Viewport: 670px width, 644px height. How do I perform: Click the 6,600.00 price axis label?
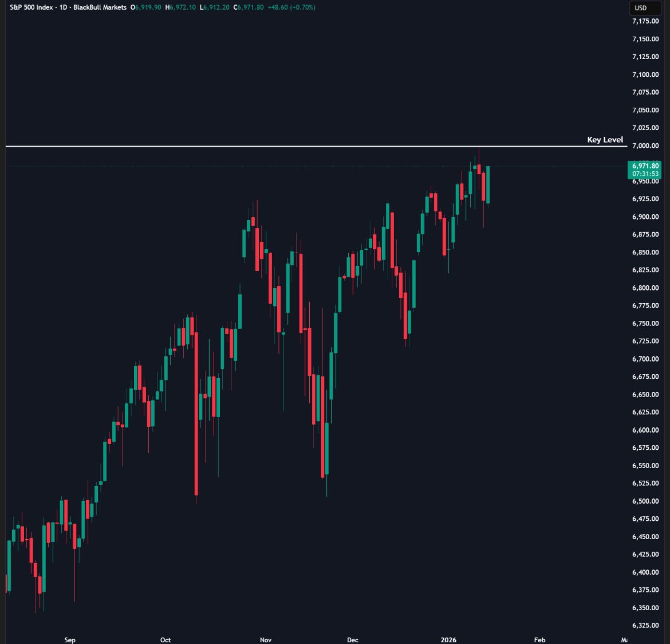pyautogui.click(x=645, y=430)
